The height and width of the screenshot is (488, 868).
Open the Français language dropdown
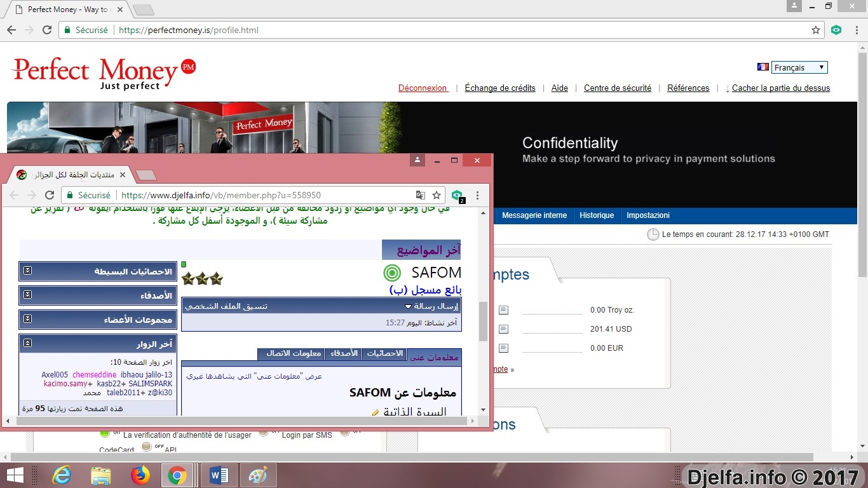point(799,67)
